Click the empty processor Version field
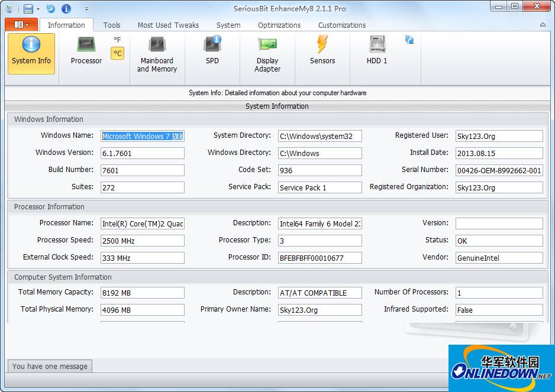This screenshot has width=555, height=392. point(499,223)
